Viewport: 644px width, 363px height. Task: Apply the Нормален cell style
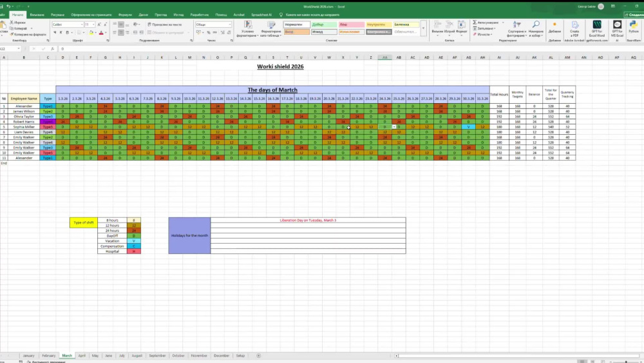296,25
